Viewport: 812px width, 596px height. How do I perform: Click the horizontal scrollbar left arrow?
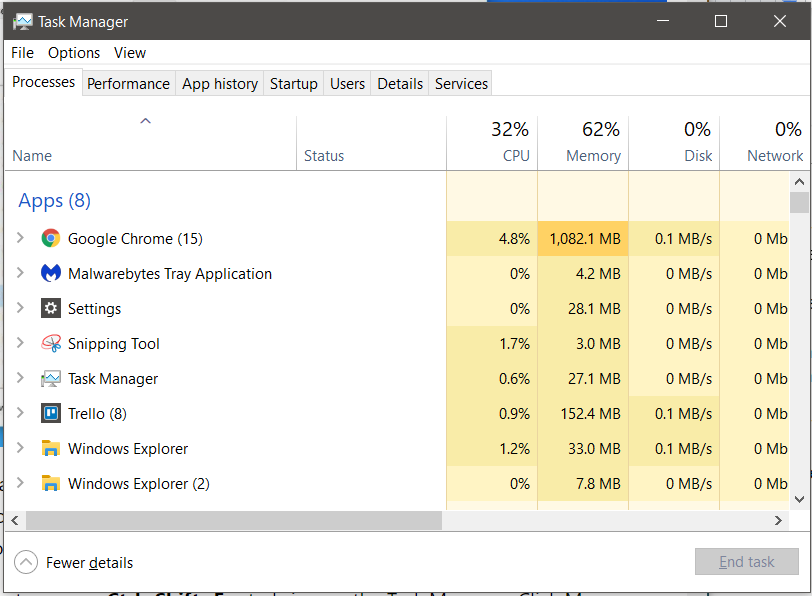pyautogui.click(x=15, y=520)
